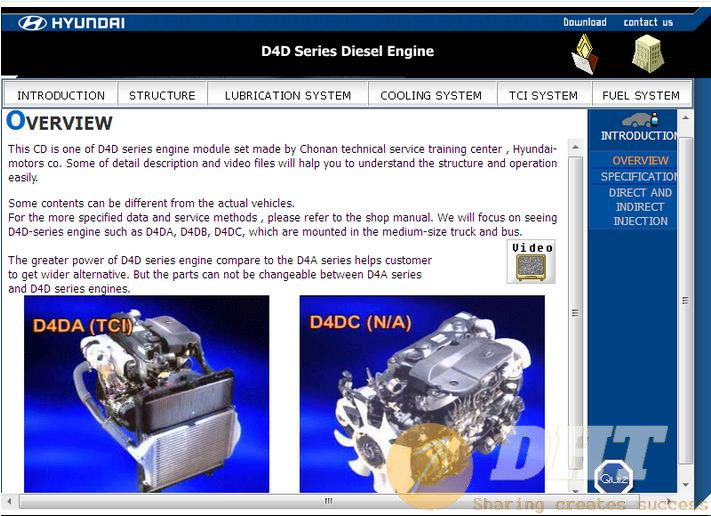The width and height of the screenshot is (711, 516).
Task: Click sidebar scrollbar down arrow
Action: (x=685, y=484)
